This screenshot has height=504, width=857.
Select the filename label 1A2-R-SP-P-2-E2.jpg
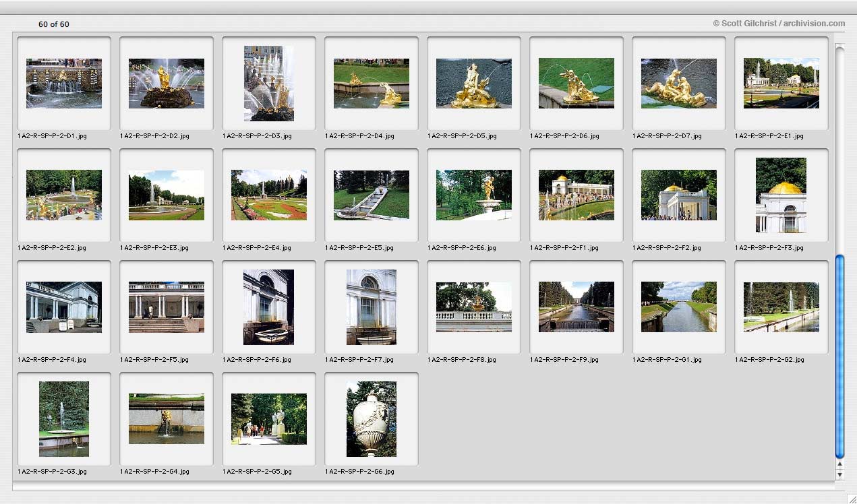pyautogui.click(x=52, y=248)
